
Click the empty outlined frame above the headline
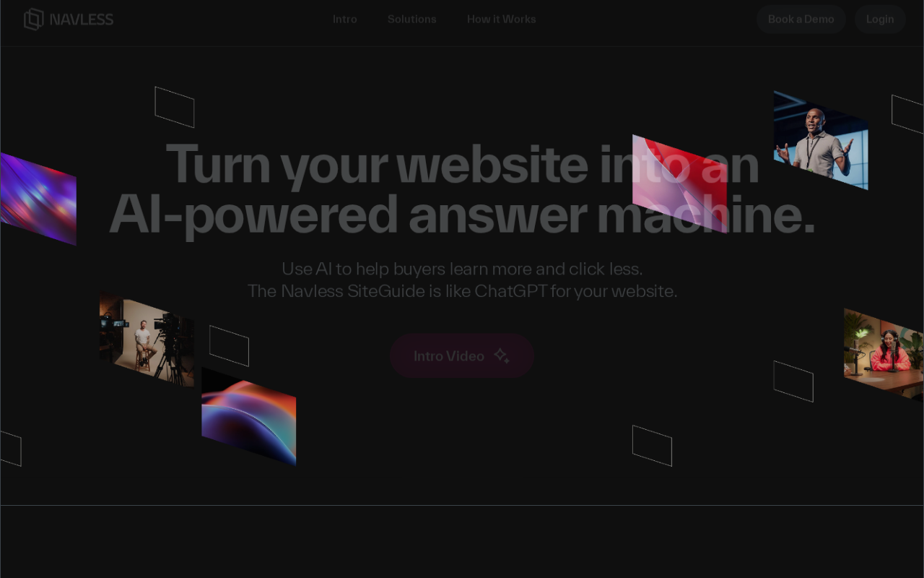pos(175,107)
